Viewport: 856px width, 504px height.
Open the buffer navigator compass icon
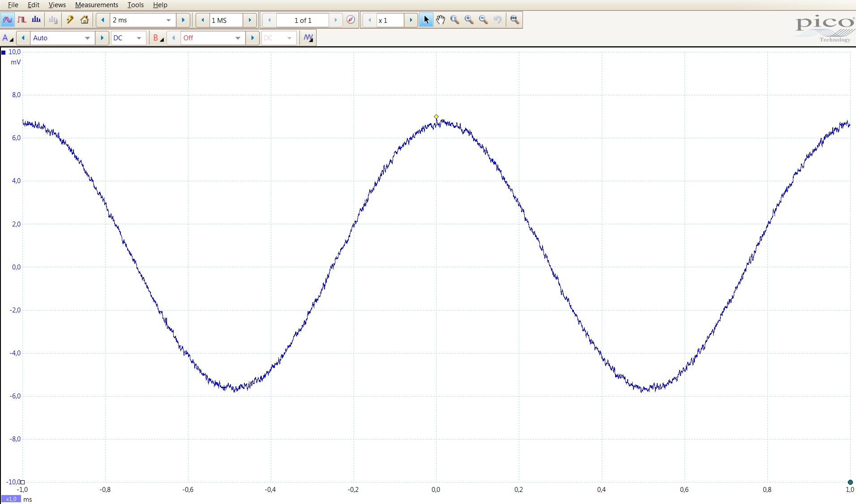[x=351, y=20]
